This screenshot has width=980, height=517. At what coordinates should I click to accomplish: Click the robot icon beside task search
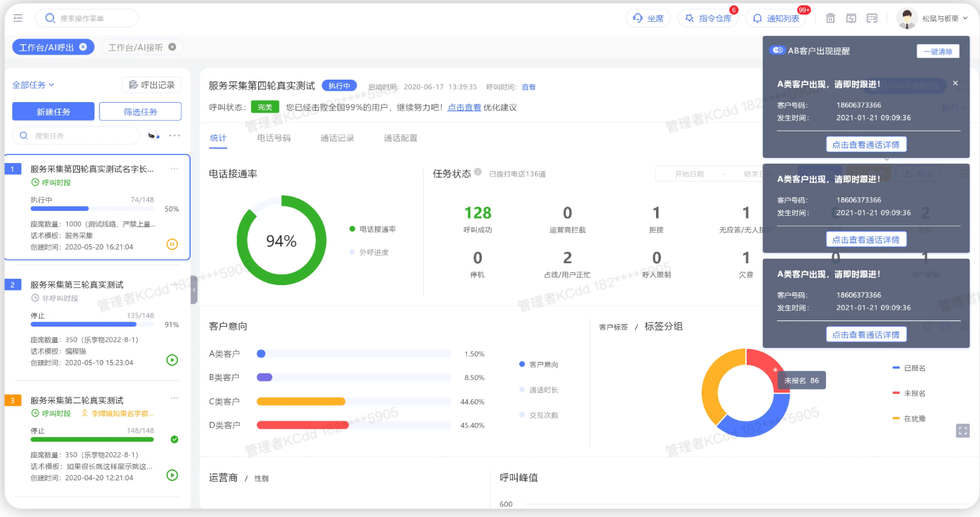pyautogui.click(x=154, y=136)
